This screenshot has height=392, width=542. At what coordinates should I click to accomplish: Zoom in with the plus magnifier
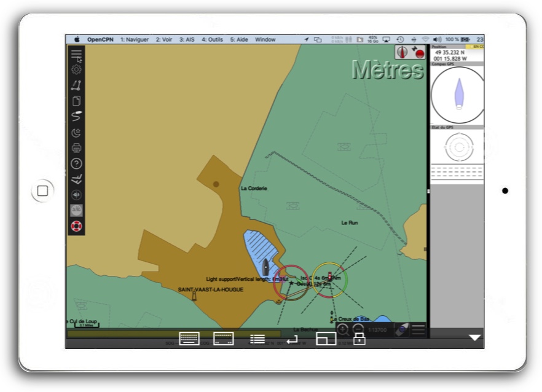click(342, 329)
